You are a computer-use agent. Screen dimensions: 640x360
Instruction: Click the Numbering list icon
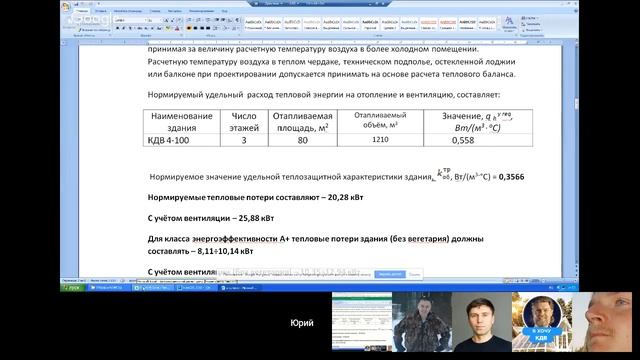click(198, 20)
